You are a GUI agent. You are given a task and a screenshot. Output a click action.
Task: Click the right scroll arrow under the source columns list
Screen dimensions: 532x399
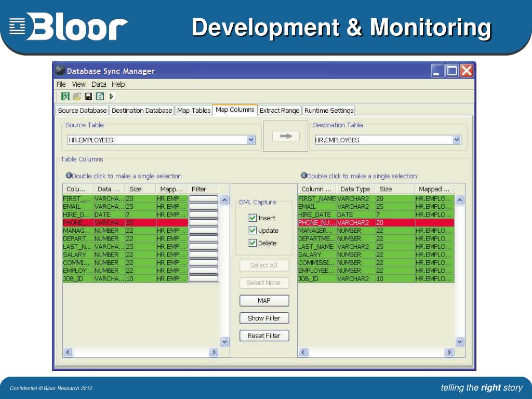tap(214, 352)
